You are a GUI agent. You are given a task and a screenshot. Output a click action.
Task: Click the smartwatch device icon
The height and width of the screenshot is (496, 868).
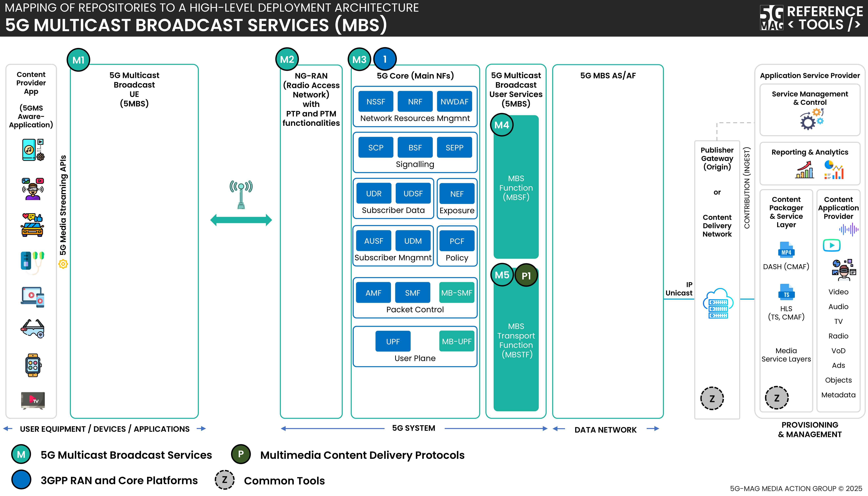pyautogui.click(x=33, y=365)
